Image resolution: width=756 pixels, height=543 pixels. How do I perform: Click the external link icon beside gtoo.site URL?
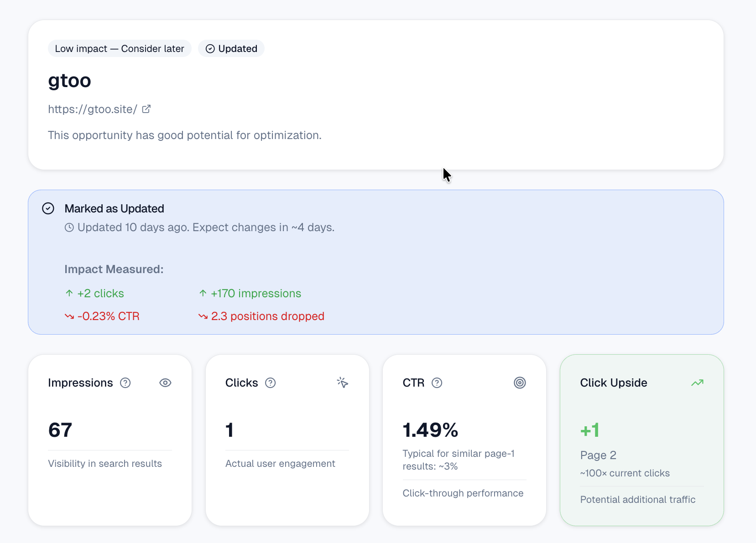click(146, 109)
